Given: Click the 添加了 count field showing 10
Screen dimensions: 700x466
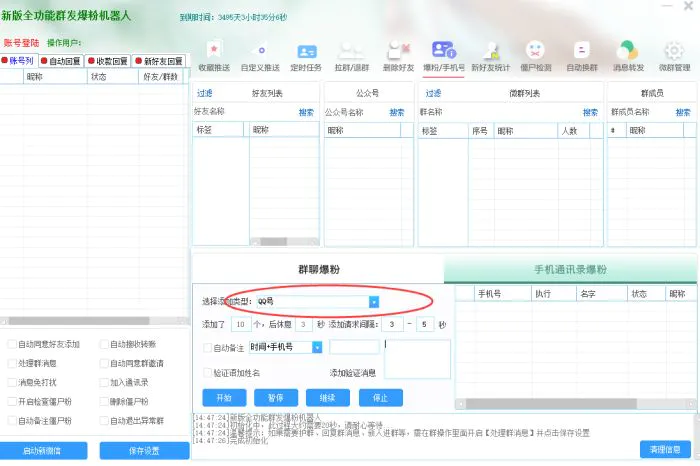Looking at the screenshot, I should 241,325.
